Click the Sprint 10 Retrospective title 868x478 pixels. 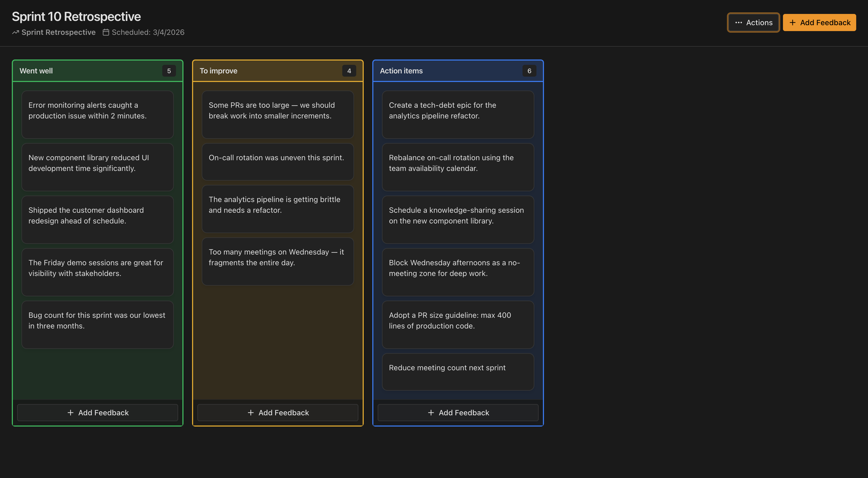click(76, 16)
